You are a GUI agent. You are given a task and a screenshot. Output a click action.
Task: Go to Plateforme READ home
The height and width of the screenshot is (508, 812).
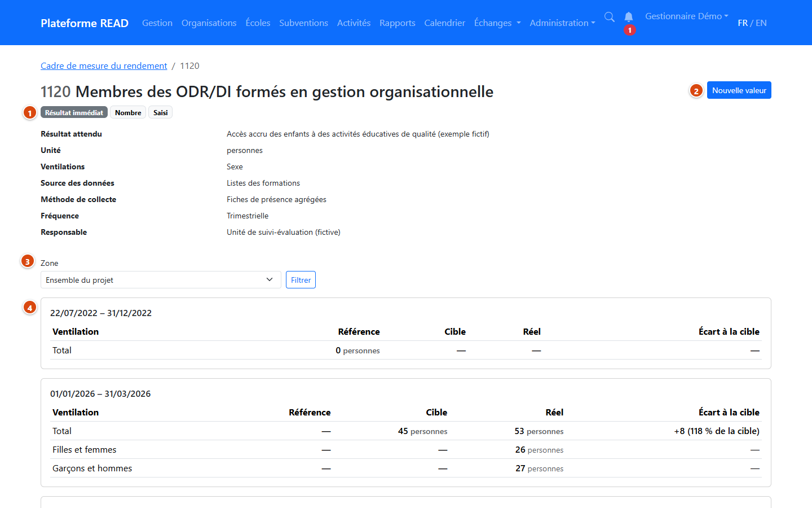pyautogui.click(x=85, y=23)
